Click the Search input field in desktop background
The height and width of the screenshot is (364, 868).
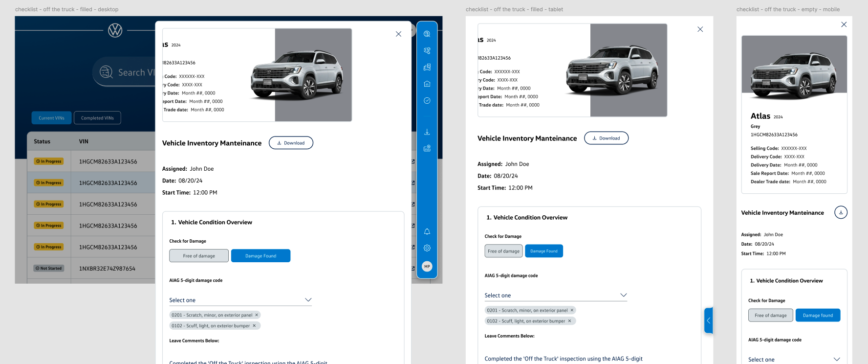pos(124,72)
